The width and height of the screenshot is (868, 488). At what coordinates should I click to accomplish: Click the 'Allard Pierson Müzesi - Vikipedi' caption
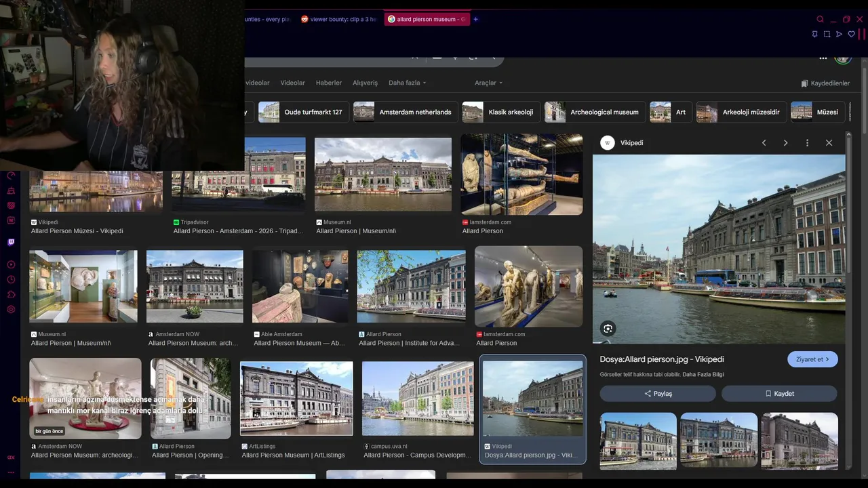click(x=77, y=231)
